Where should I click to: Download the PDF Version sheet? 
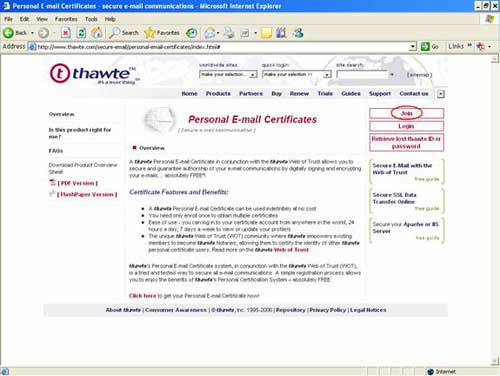click(x=77, y=183)
